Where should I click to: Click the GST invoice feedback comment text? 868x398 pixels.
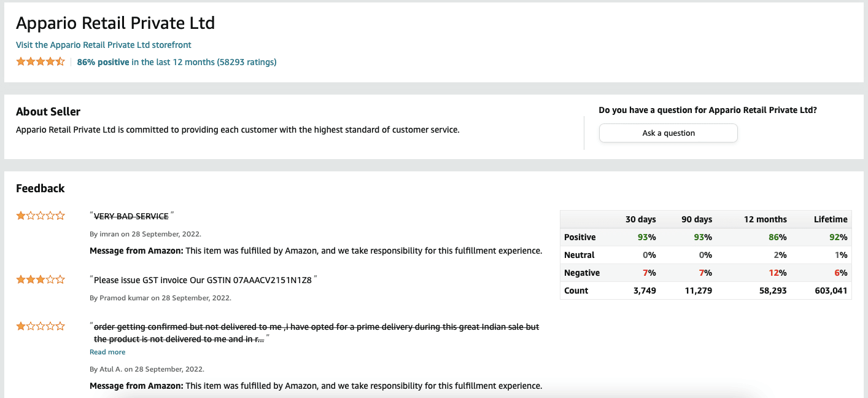203,280
